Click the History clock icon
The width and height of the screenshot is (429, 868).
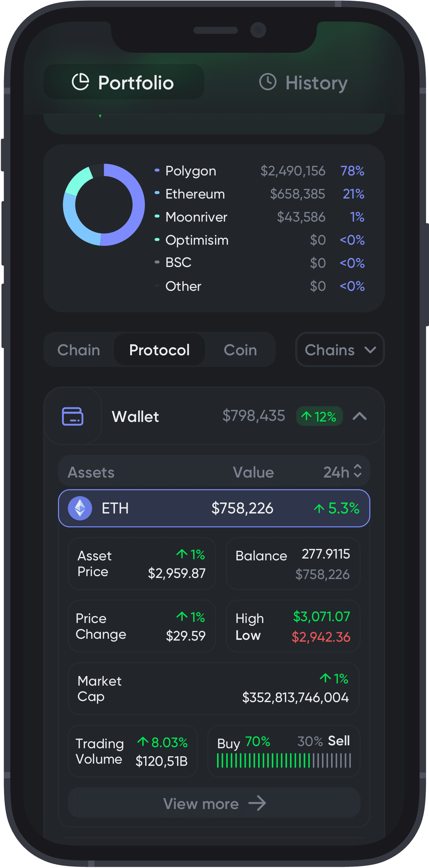coord(268,82)
